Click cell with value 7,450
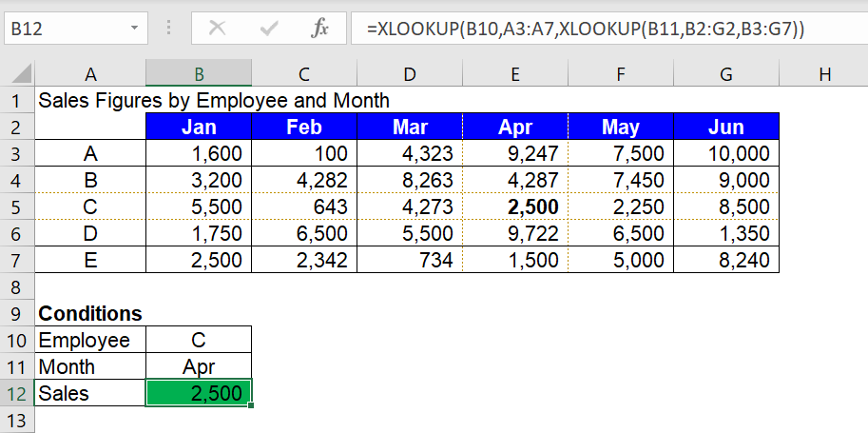This screenshot has width=868, height=433. (621, 180)
